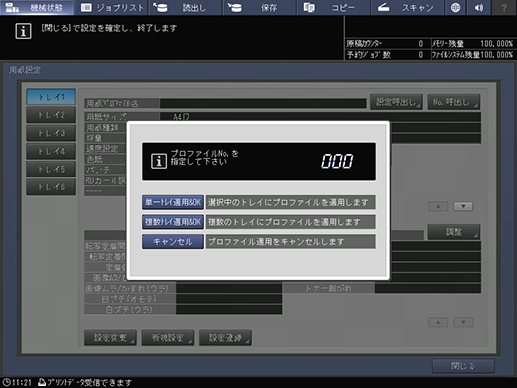517x388 pixels.
Task: Click the info icon beside the close message
Action: [23, 31]
